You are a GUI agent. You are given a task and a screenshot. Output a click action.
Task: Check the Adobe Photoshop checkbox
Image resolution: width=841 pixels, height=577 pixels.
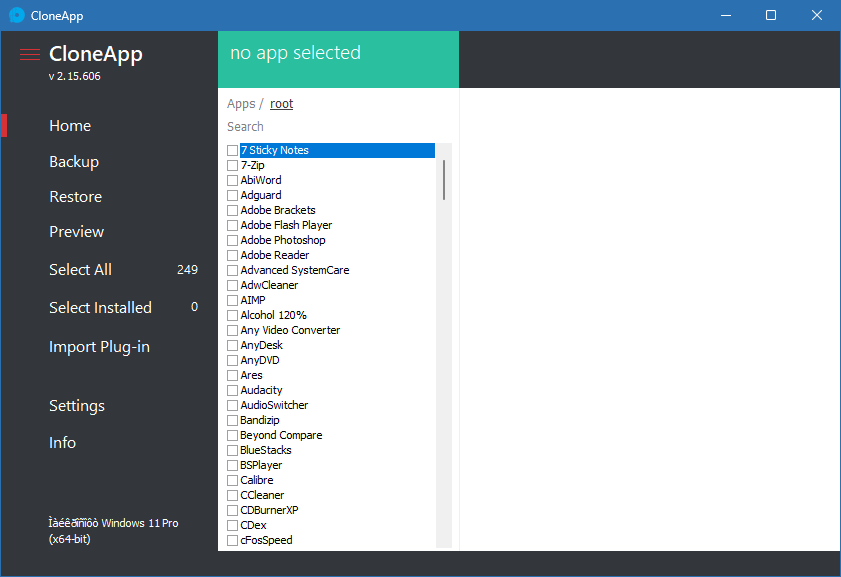click(x=232, y=240)
